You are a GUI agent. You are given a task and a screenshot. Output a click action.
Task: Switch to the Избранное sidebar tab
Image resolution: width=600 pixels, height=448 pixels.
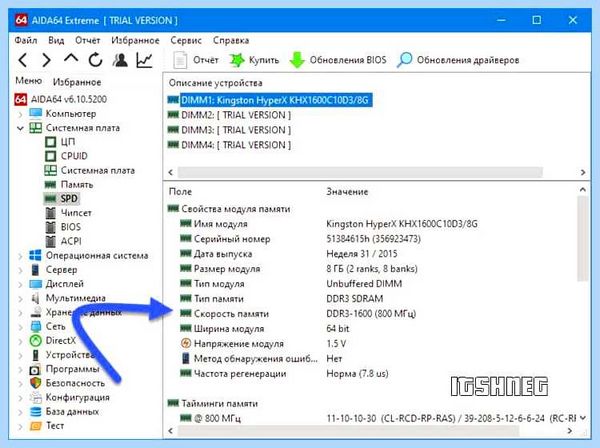pyautogui.click(x=77, y=82)
